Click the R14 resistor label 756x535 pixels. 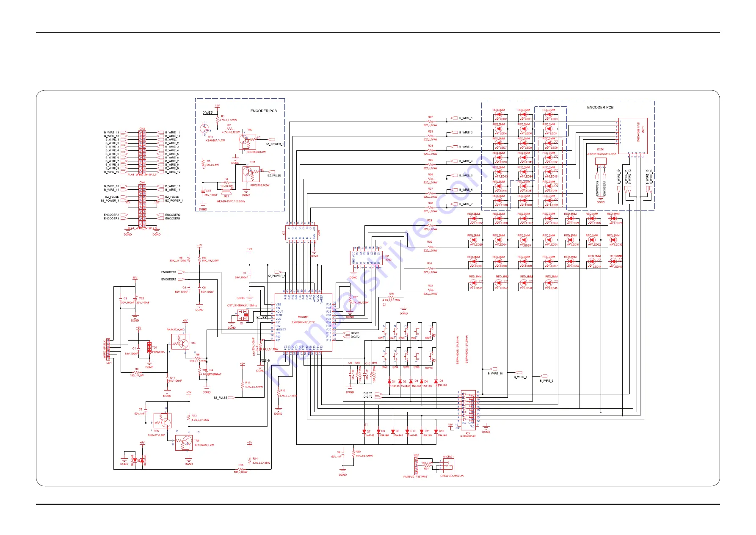click(255, 459)
